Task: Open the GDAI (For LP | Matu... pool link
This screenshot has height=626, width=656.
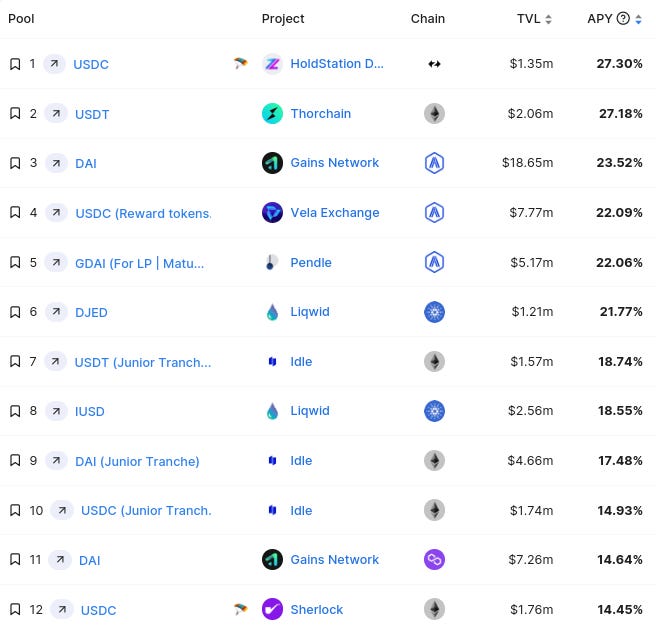Action: click(x=140, y=264)
